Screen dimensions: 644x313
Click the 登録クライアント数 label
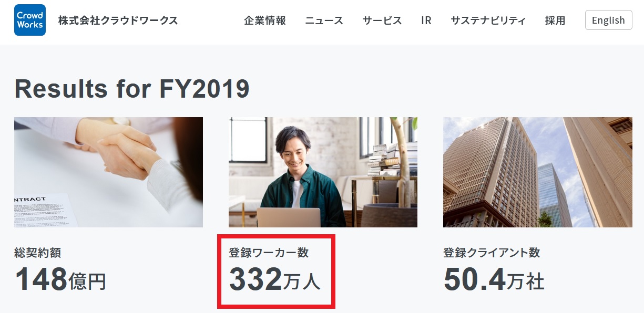[x=492, y=253]
